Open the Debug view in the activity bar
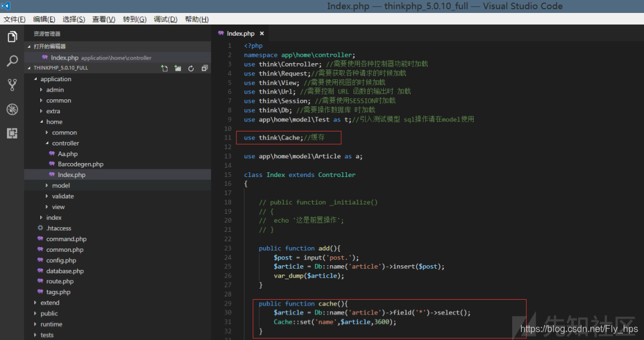Viewport: 644px width, 340px height. click(12, 109)
